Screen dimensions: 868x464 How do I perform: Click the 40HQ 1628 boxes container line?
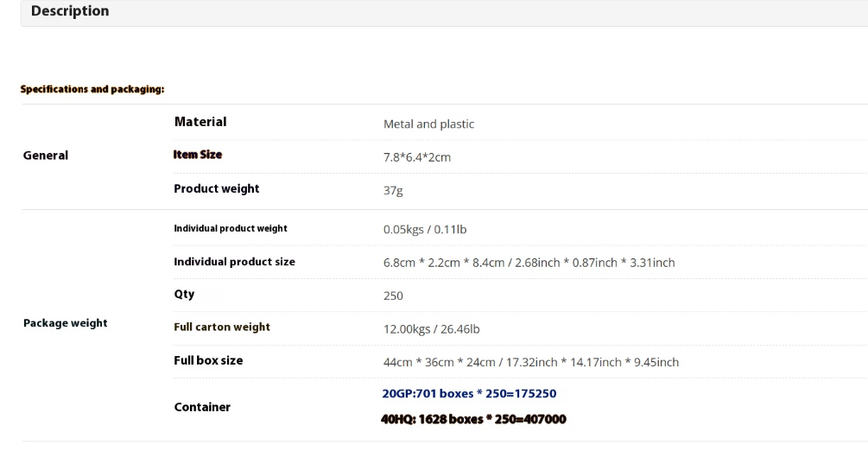[x=474, y=419]
